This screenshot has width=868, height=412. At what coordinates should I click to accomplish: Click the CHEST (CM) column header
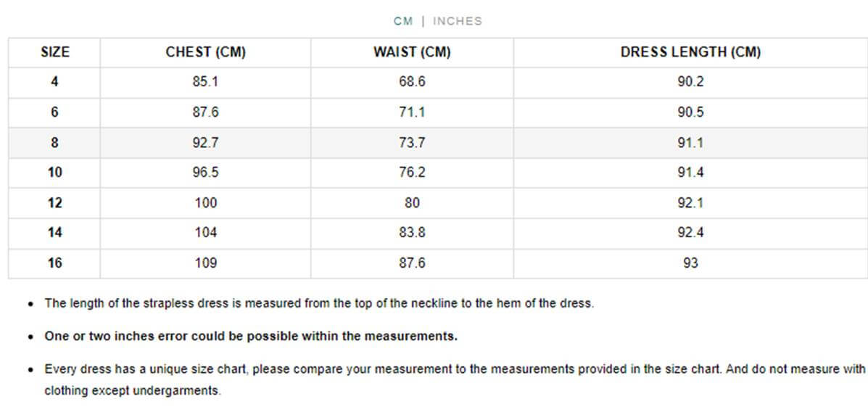205,52
